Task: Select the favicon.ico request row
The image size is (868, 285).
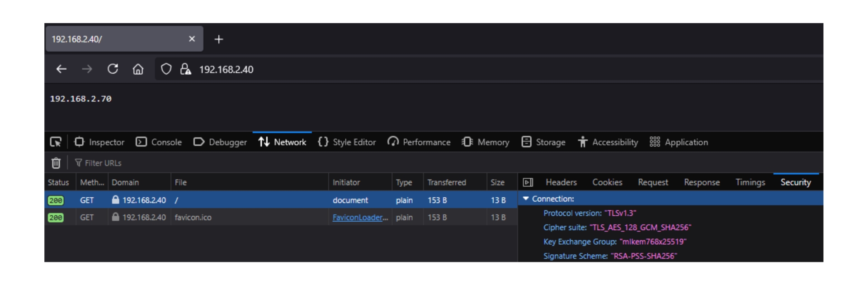Action: click(249, 218)
